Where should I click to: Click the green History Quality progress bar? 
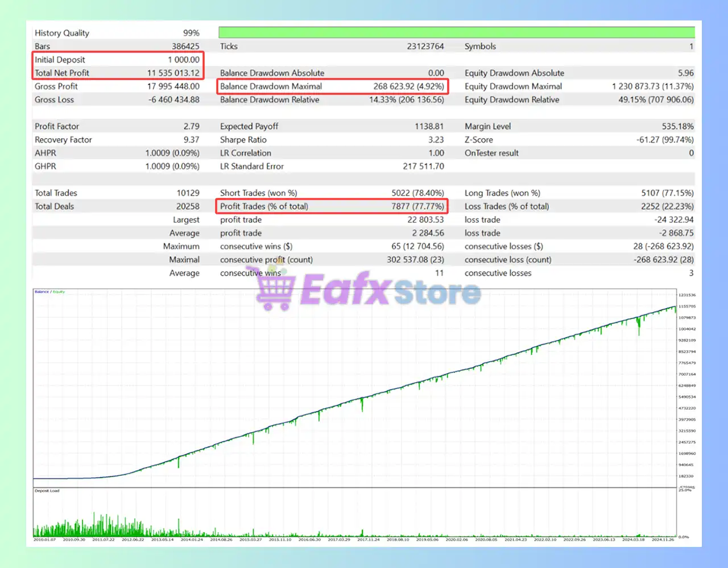(x=456, y=32)
